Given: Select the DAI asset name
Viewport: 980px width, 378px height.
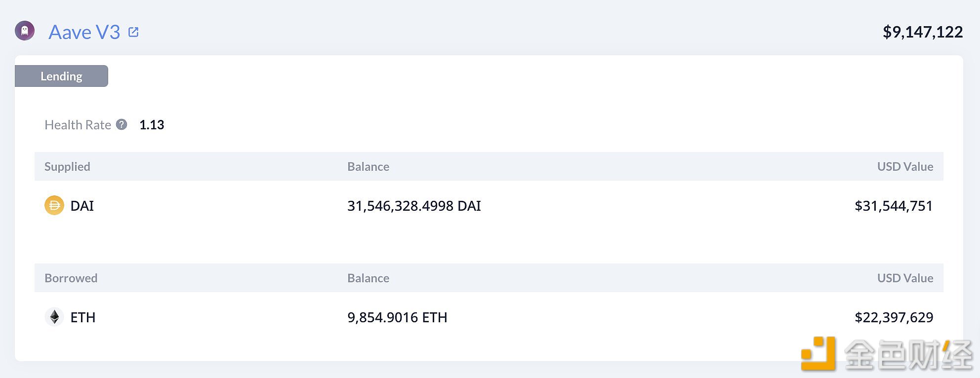Looking at the screenshot, I should 82,206.
